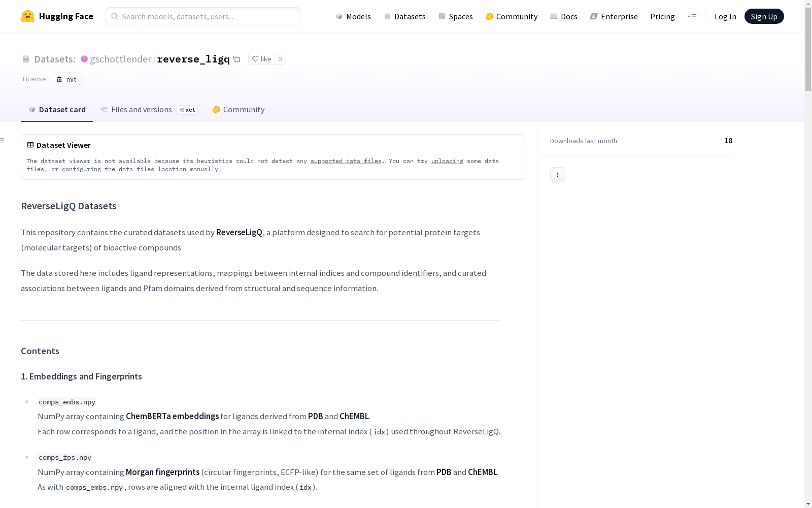Image resolution: width=812 pixels, height=508 pixels.
Task: Open the sidebar table of contents icon
Action: (3, 140)
